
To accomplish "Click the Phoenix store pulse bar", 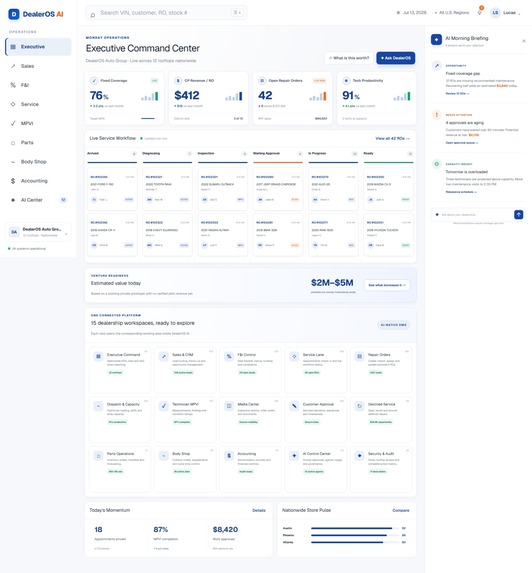I will (x=356, y=535).
